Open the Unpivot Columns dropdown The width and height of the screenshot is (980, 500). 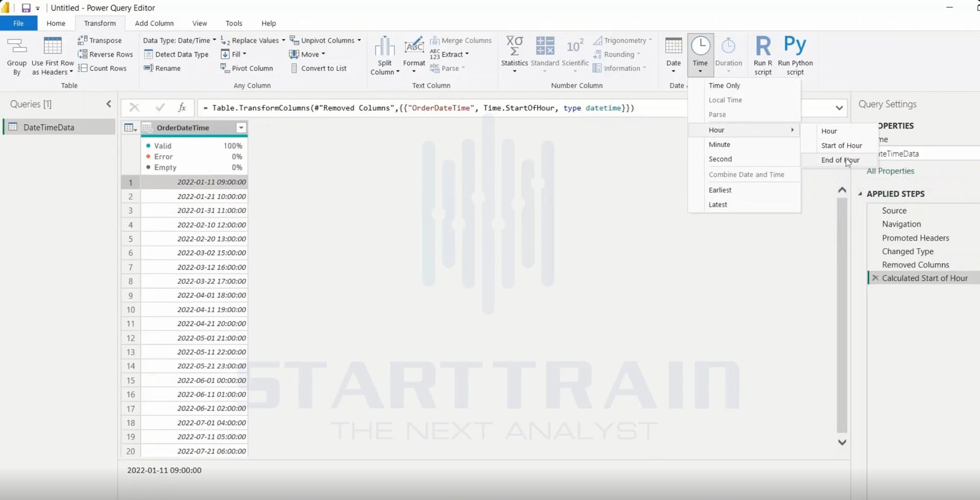(325, 40)
